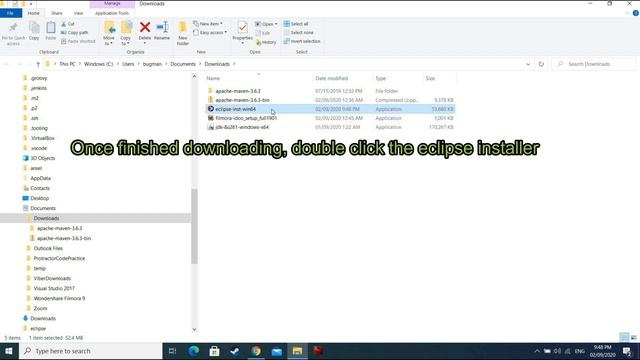Image resolution: width=640 pixels, height=360 pixels.
Task: Select the apache-maven-3.6.3 folder in file list
Action: [x=238, y=91]
